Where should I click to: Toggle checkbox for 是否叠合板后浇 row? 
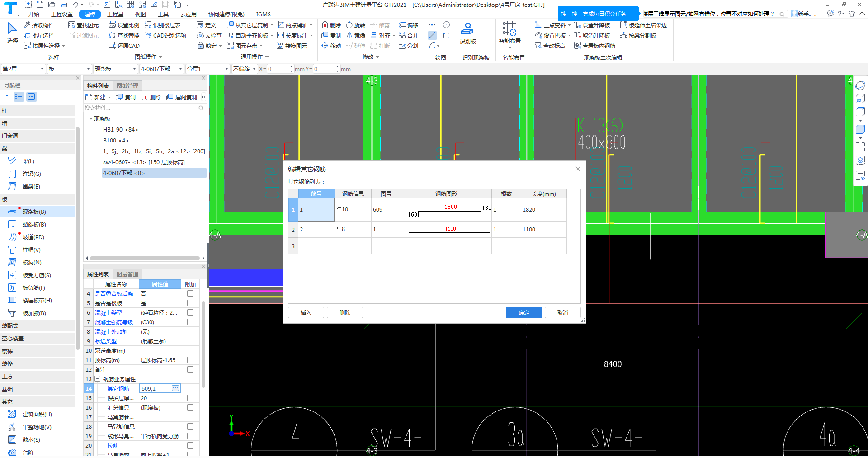(x=190, y=293)
